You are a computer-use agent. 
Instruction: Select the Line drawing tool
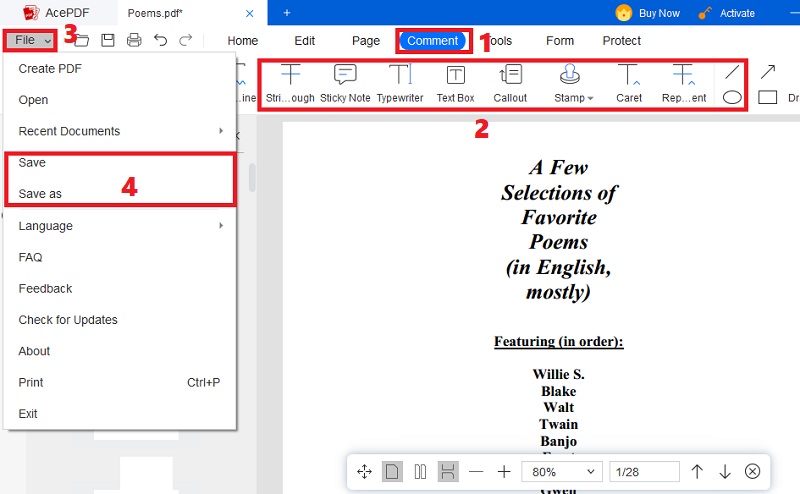coord(732,71)
